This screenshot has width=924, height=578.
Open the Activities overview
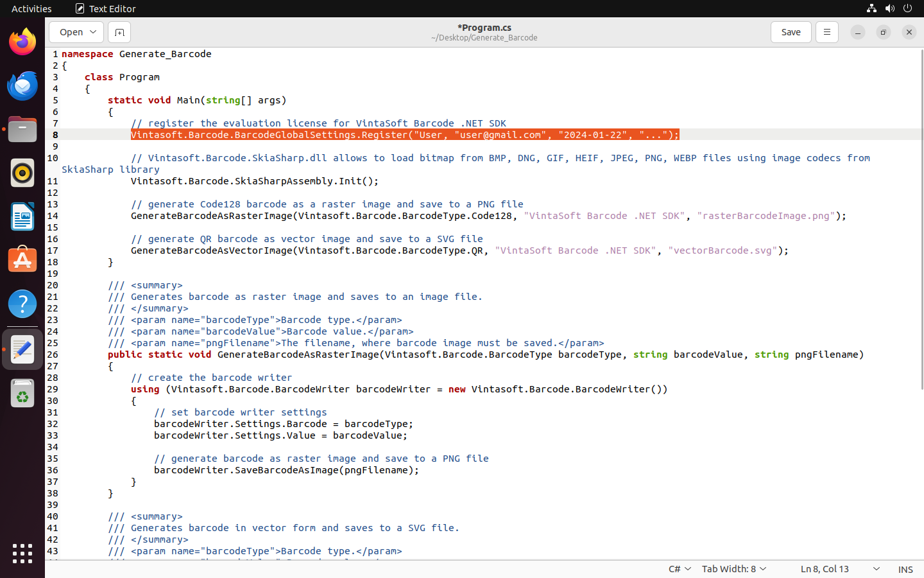(x=31, y=9)
